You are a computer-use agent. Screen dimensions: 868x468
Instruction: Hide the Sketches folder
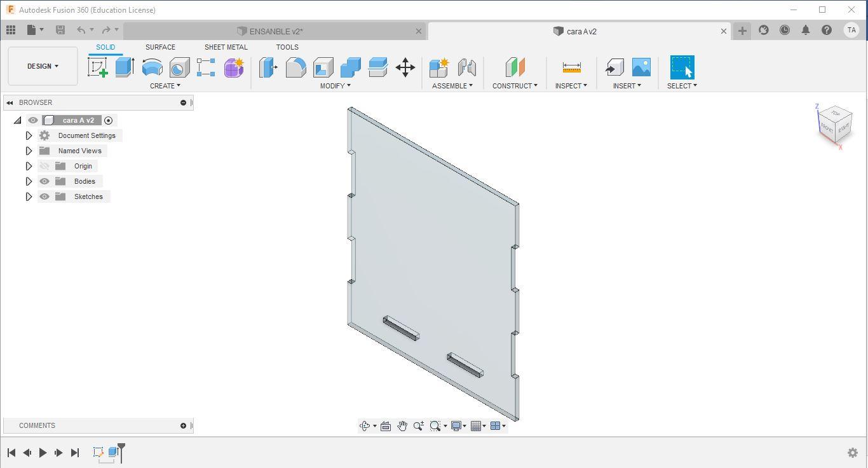click(x=44, y=196)
